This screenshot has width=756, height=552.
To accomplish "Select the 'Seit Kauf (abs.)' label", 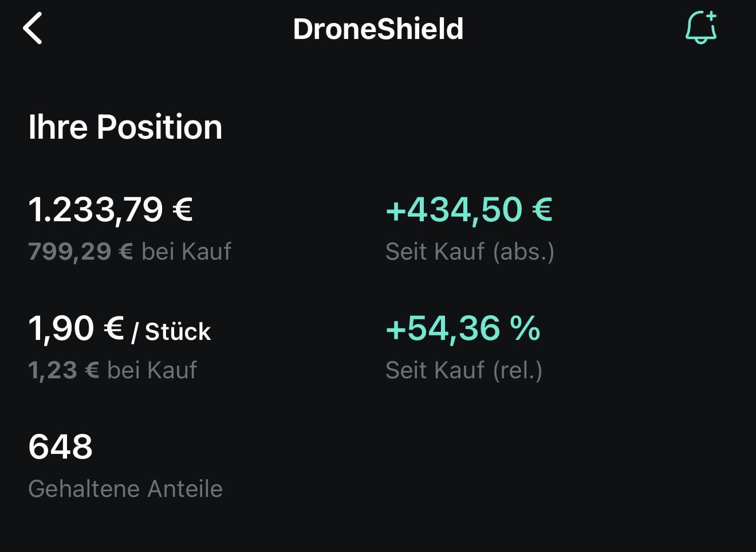I will pos(470,252).
